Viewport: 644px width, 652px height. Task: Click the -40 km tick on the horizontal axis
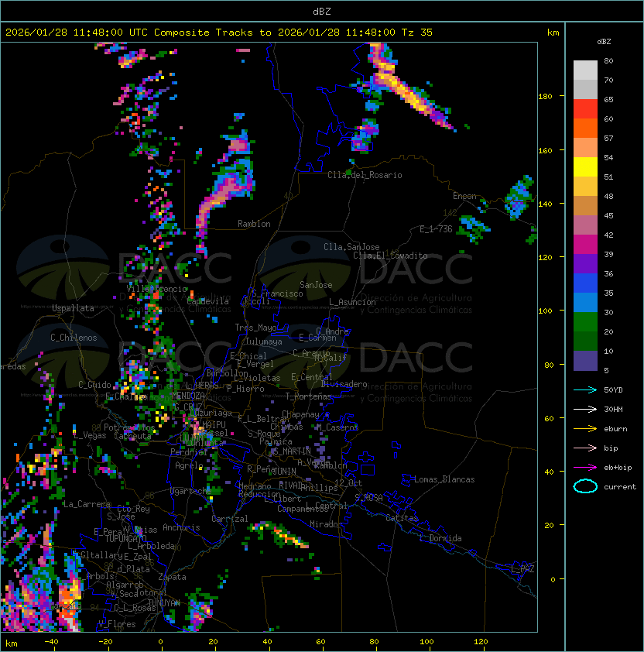[52, 642]
